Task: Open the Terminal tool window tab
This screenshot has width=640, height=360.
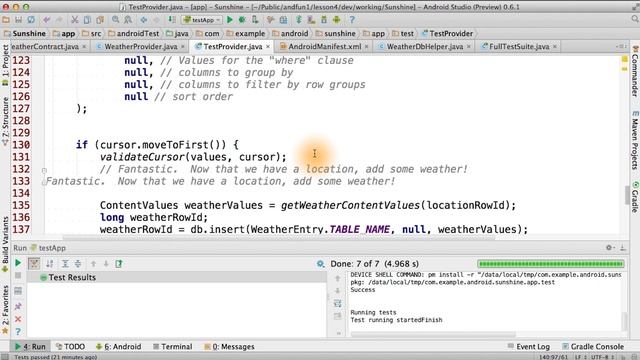Action: click(172, 347)
